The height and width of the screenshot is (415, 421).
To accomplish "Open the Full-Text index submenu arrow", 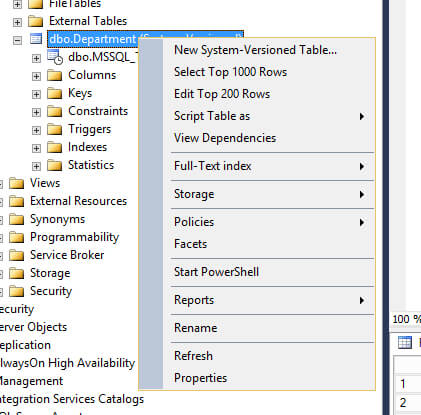I will [362, 166].
